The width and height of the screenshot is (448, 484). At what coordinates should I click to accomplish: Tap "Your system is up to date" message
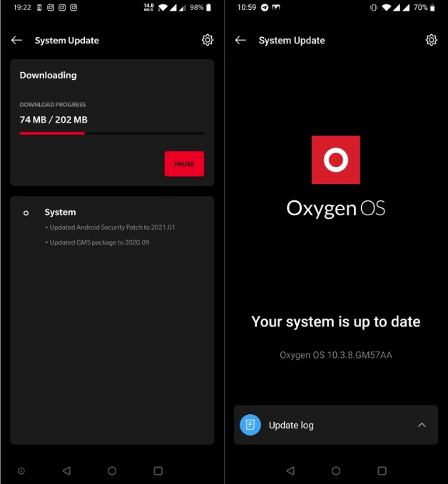336,322
